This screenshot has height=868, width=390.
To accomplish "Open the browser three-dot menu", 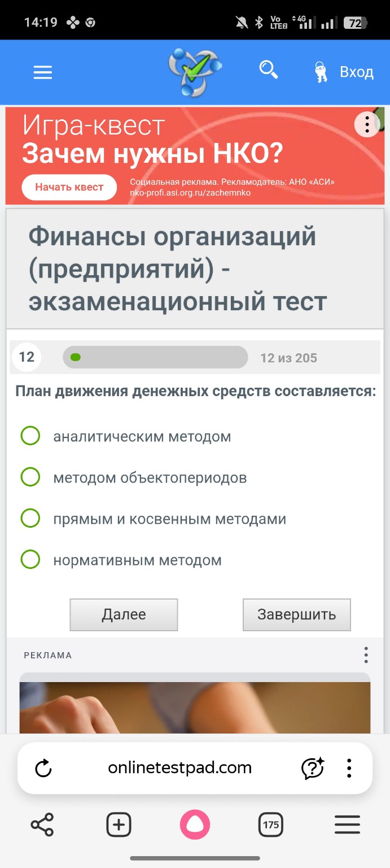I will [349, 767].
